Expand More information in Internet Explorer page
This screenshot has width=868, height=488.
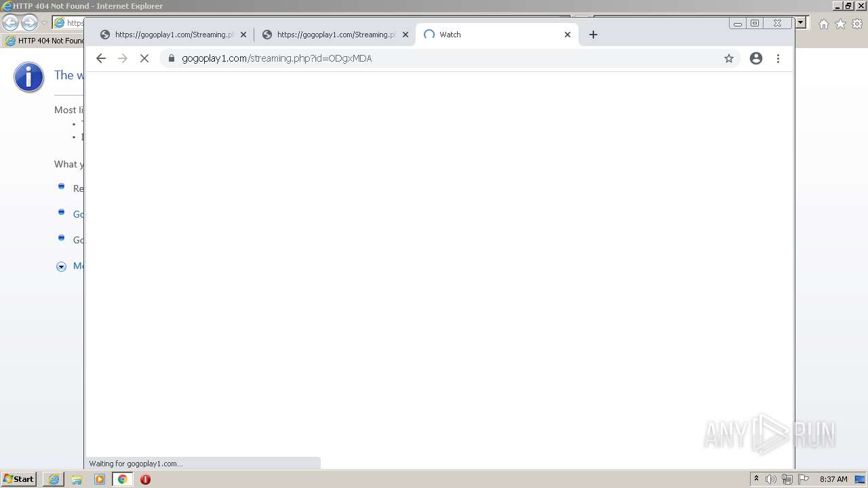click(x=61, y=266)
